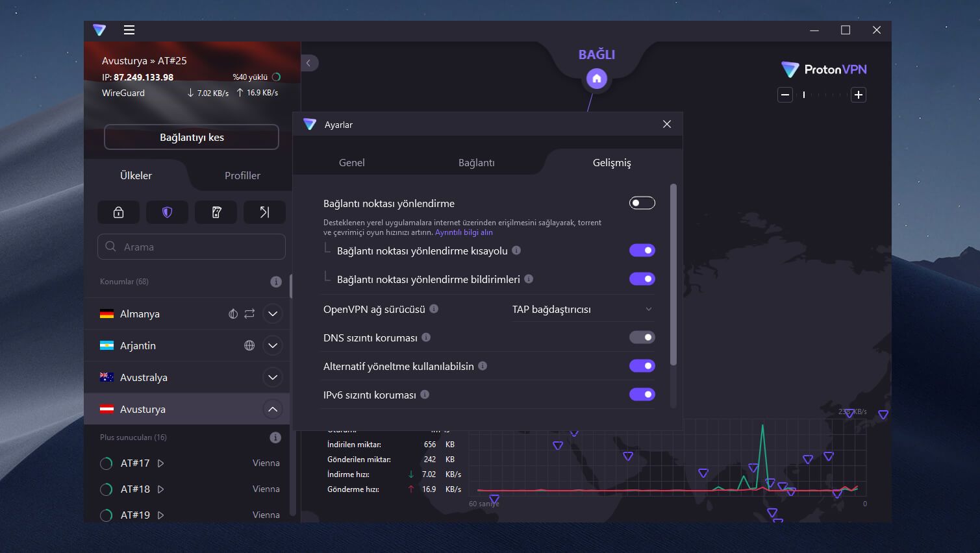Screen dimensions: 980x553
Task: Expand Arjantin server list
Action: coord(273,345)
